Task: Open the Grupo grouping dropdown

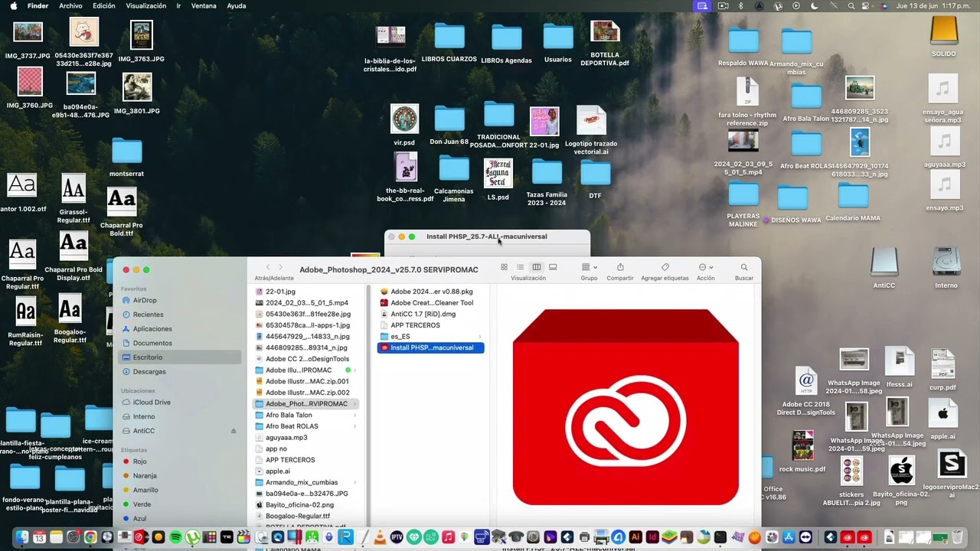Action: (x=589, y=267)
